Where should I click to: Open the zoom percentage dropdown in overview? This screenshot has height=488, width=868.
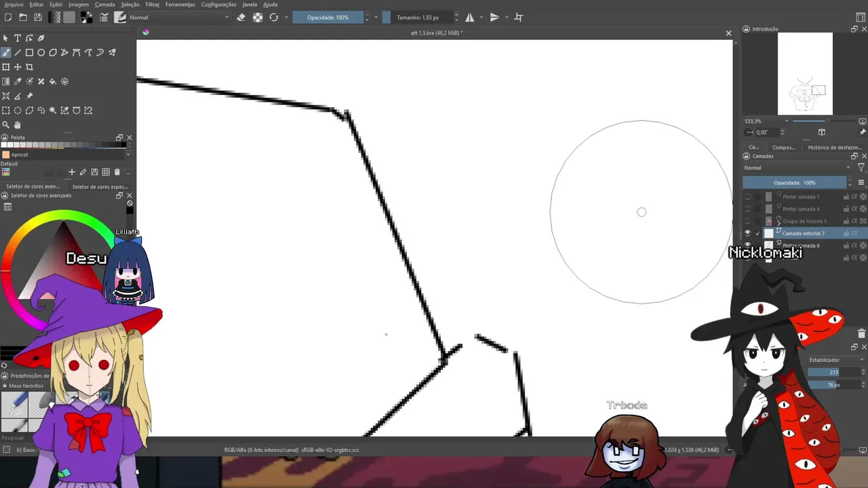pos(766,121)
